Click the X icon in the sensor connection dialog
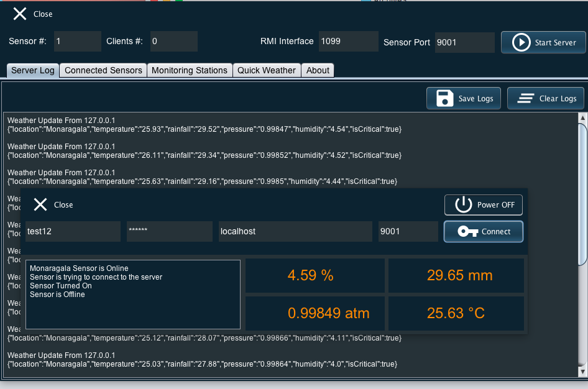The height and width of the screenshot is (389, 588). tap(40, 204)
